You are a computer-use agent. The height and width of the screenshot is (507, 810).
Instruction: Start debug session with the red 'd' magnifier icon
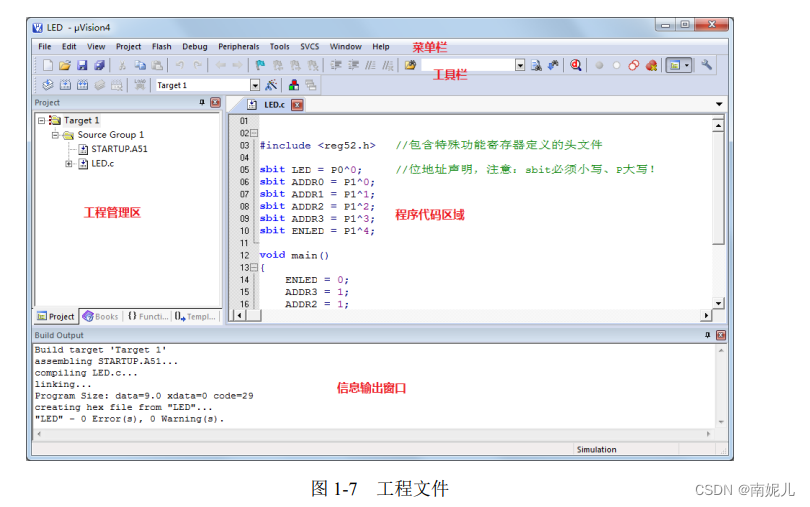click(x=575, y=65)
